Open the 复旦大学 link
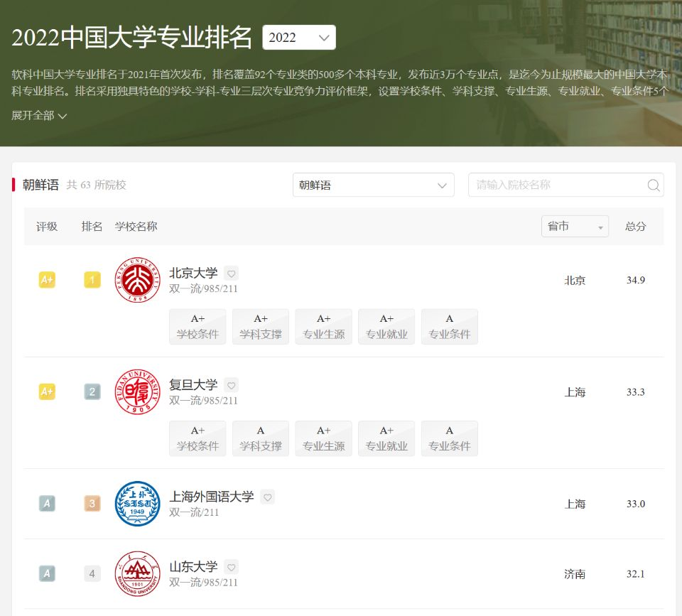682x616 pixels. click(193, 384)
